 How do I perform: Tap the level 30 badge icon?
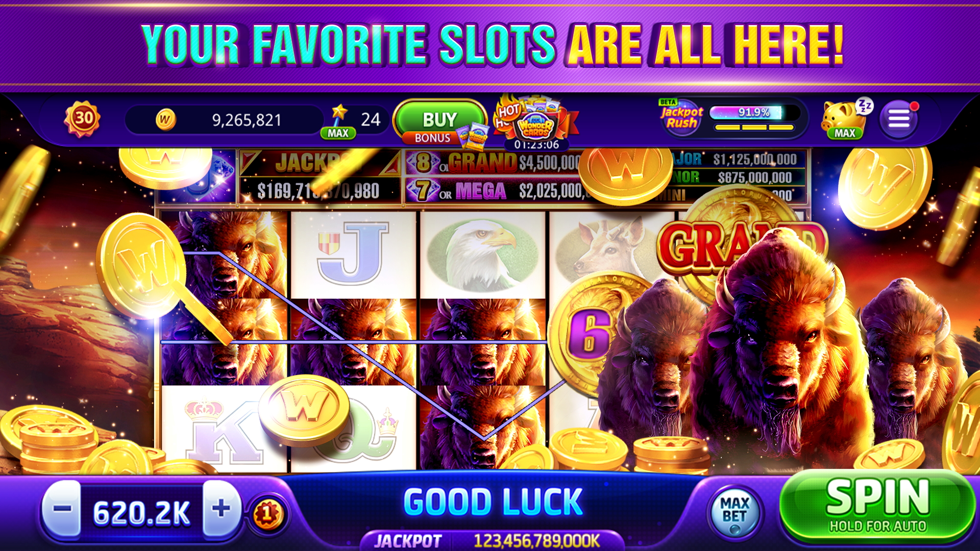pyautogui.click(x=82, y=119)
